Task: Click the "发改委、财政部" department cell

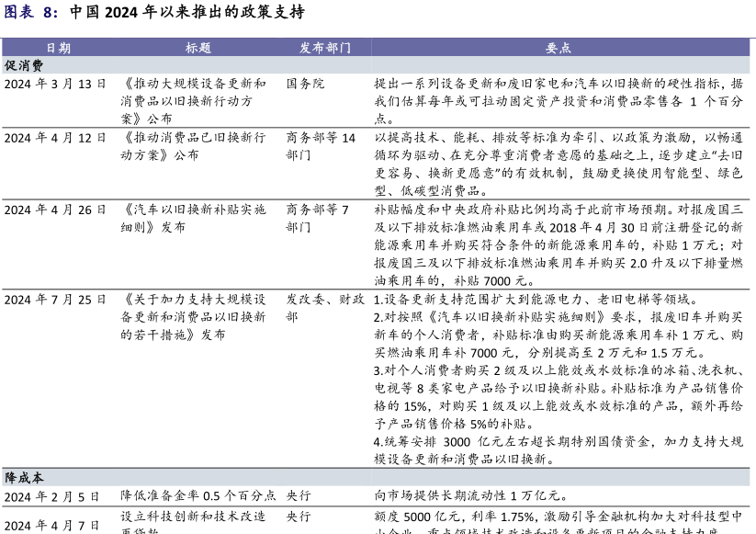Action: [x=325, y=308]
